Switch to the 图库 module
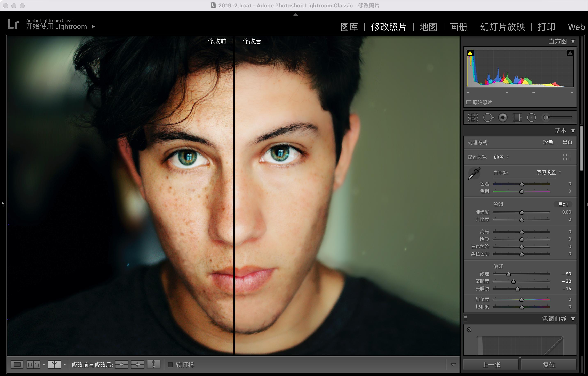This screenshot has width=588, height=376. (349, 27)
